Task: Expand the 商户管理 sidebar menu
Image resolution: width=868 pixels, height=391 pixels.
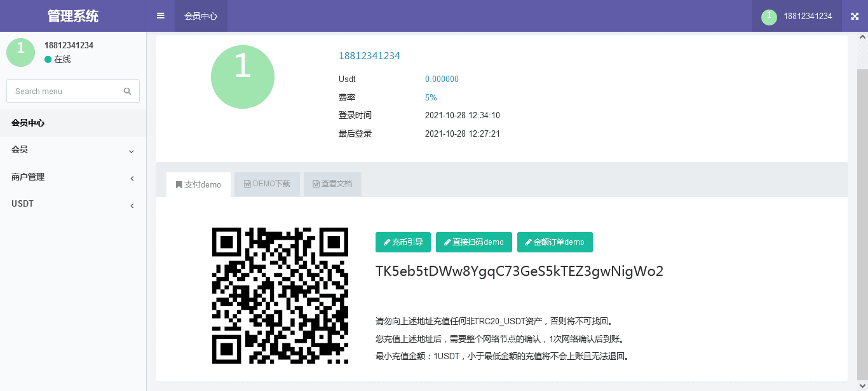Action: (73, 177)
